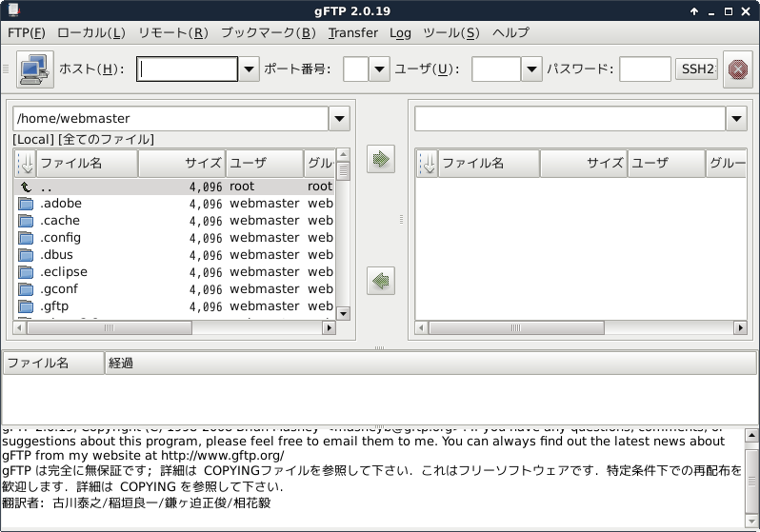The image size is (760, 532).
Task: Click the connect computers icon
Action: coord(35,69)
